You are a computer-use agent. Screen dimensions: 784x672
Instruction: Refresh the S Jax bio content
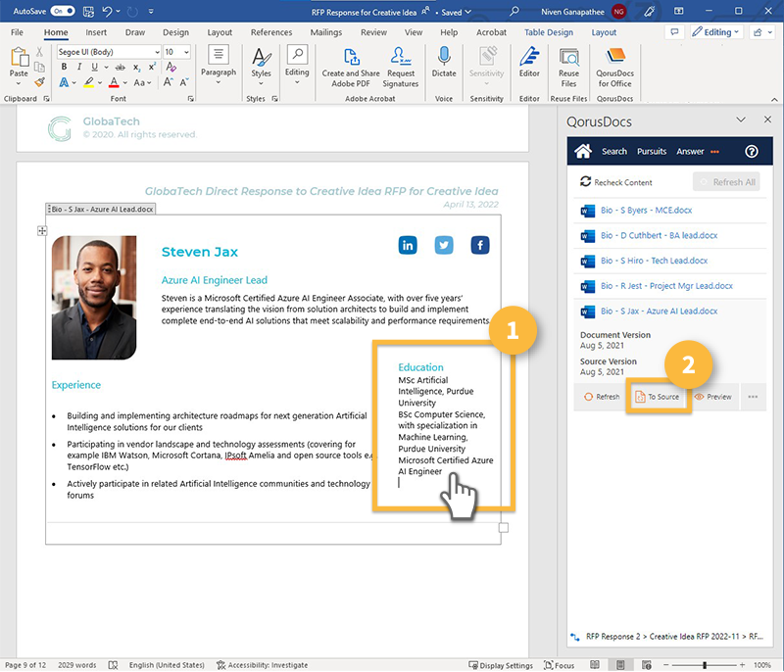[602, 397]
